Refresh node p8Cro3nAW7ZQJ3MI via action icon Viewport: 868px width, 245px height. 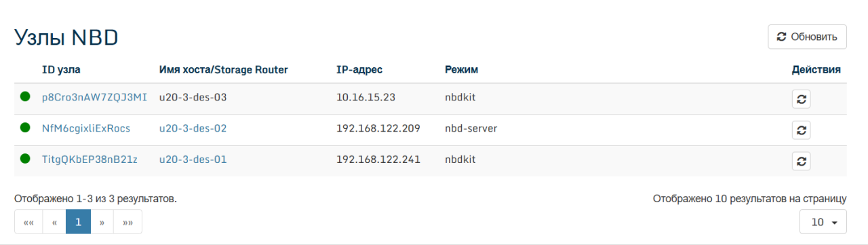coord(801,99)
